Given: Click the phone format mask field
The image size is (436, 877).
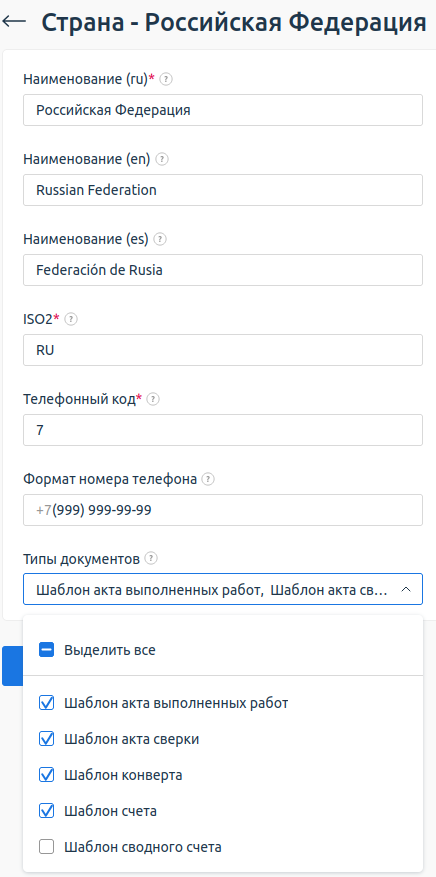Looking at the screenshot, I should coord(223,510).
